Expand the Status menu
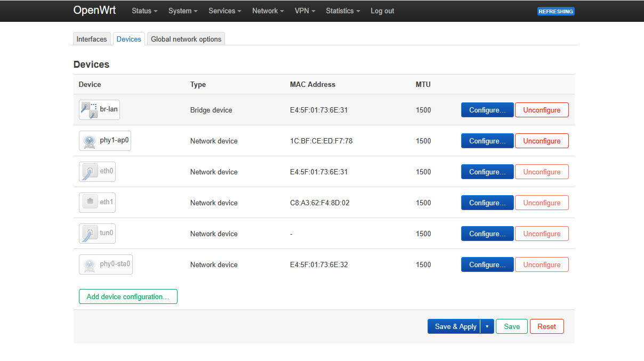Image resolution: width=644 pixels, height=361 pixels. 144,11
